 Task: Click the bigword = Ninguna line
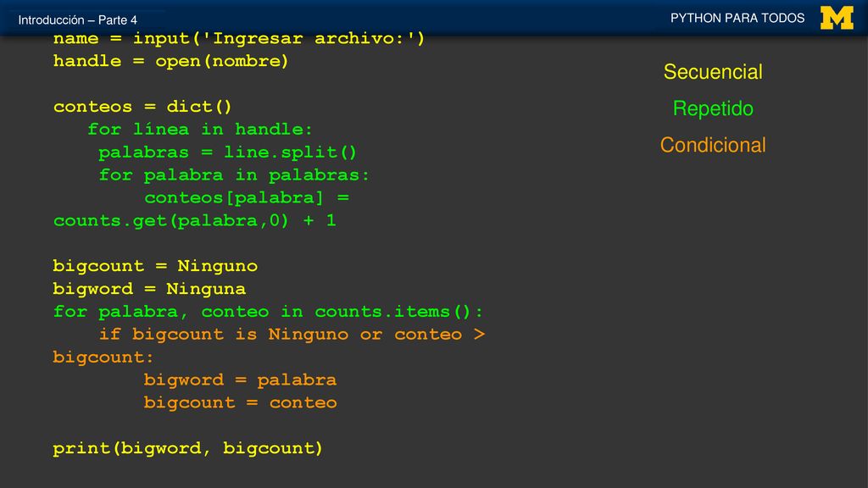click(149, 289)
